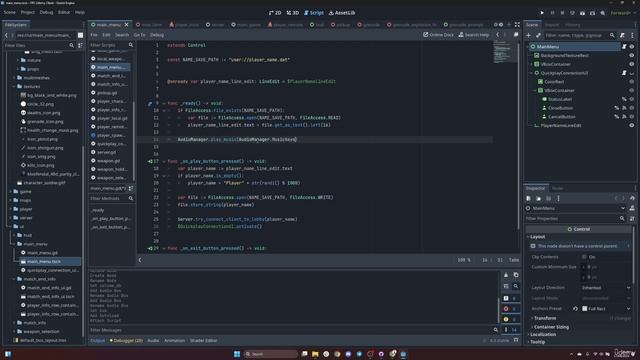Toggle visibility of PlayerNameLineEdit node
This screenshot has height=360, width=640.
(x=632, y=125)
